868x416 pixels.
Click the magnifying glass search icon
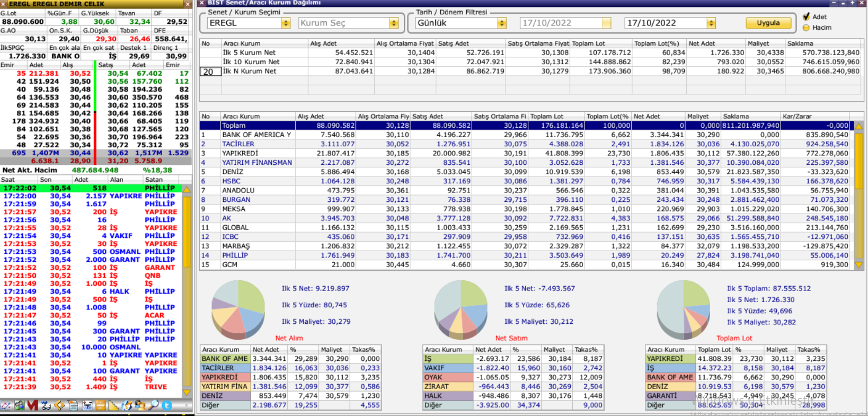click(x=153, y=405)
